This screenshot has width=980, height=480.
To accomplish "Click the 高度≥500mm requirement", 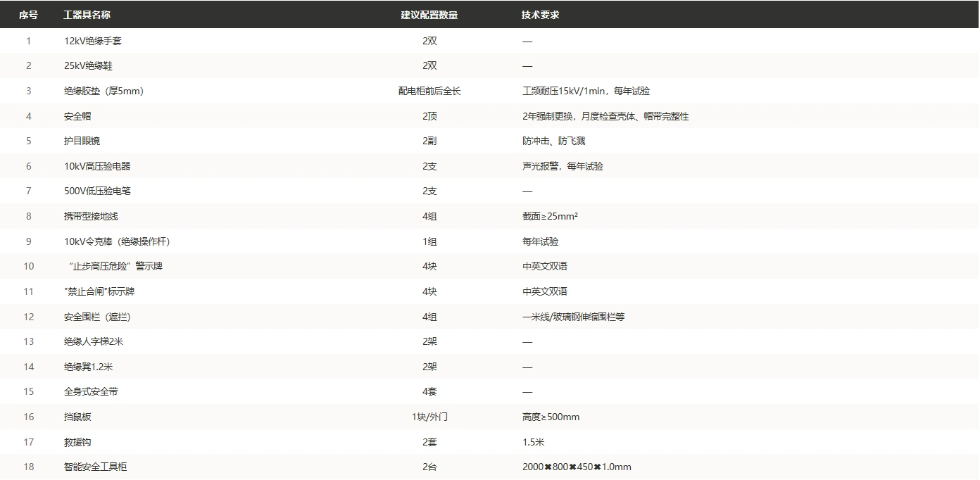I will (551, 417).
